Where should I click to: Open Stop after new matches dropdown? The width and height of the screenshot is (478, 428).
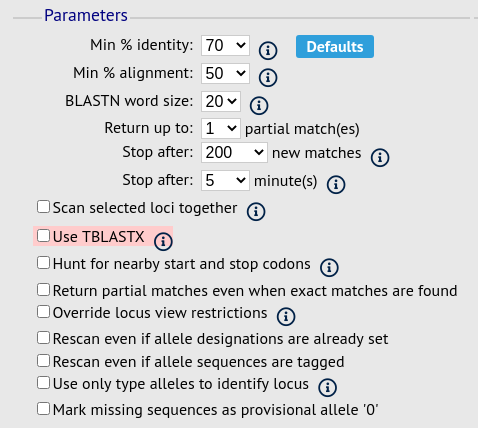[234, 153]
